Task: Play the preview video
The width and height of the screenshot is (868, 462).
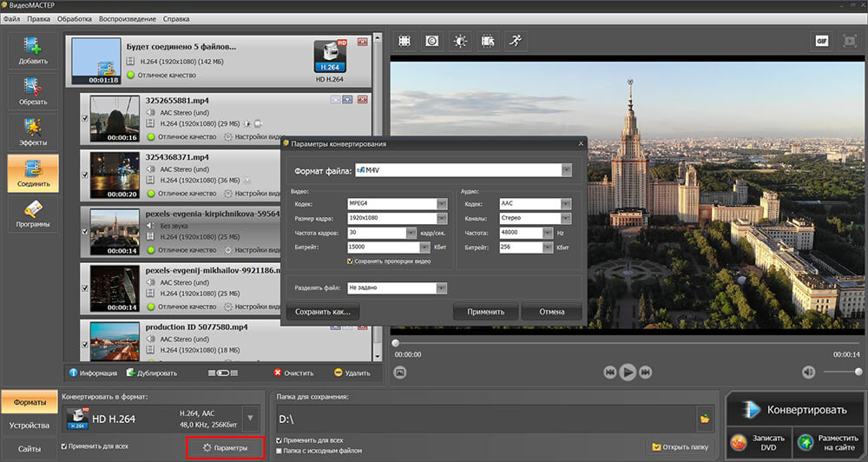Action: [628, 373]
